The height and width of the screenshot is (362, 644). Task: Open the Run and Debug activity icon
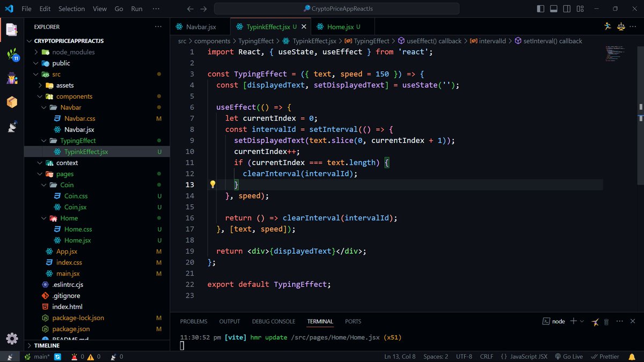click(x=12, y=78)
